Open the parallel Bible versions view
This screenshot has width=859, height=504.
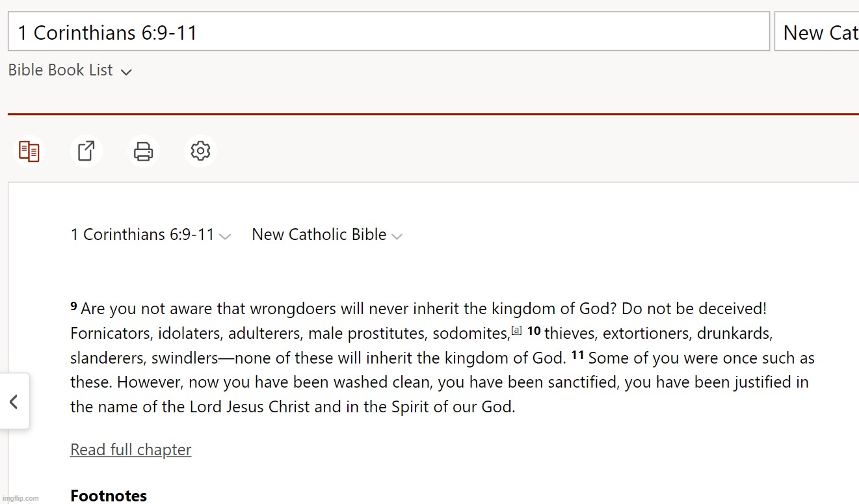pos(29,151)
